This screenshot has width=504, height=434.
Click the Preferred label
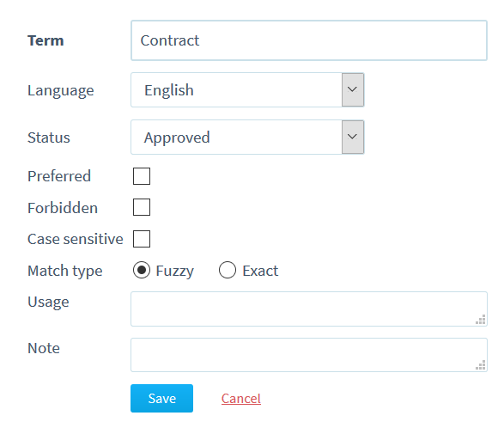click(x=59, y=176)
